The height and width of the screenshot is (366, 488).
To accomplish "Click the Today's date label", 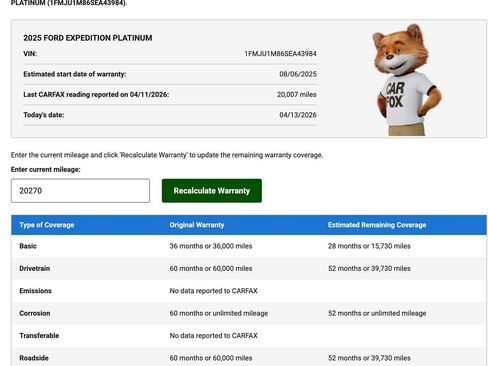I will (x=44, y=115).
